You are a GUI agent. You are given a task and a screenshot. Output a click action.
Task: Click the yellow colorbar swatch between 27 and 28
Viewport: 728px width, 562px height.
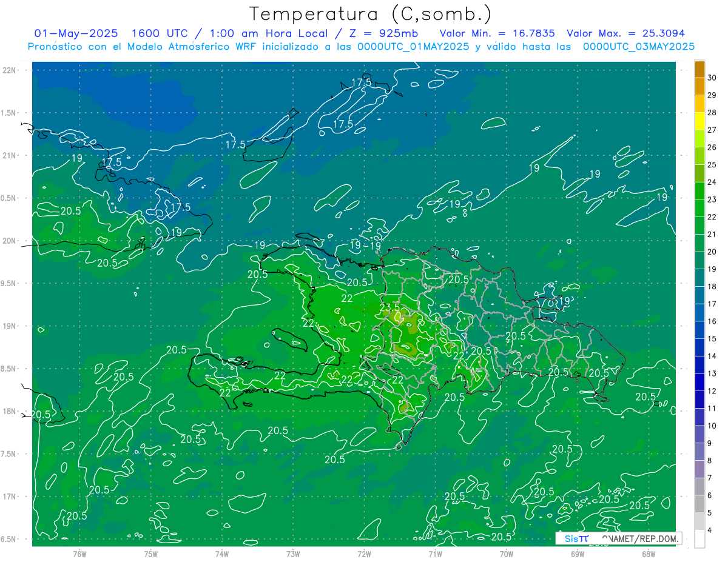(x=699, y=121)
